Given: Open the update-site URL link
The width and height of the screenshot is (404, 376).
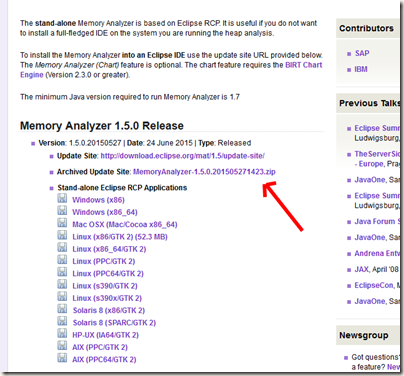Looking at the screenshot, I should pyautogui.click(x=183, y=156).
